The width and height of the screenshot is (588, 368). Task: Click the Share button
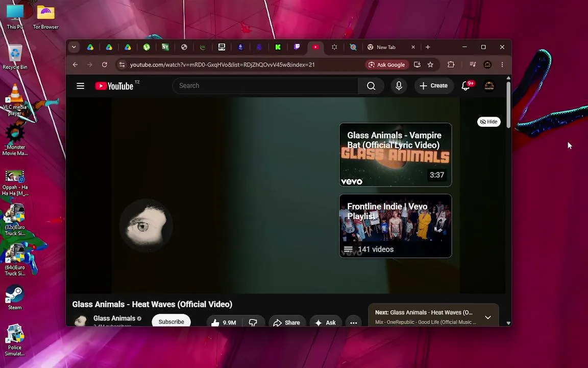click(x=286, y=323)
